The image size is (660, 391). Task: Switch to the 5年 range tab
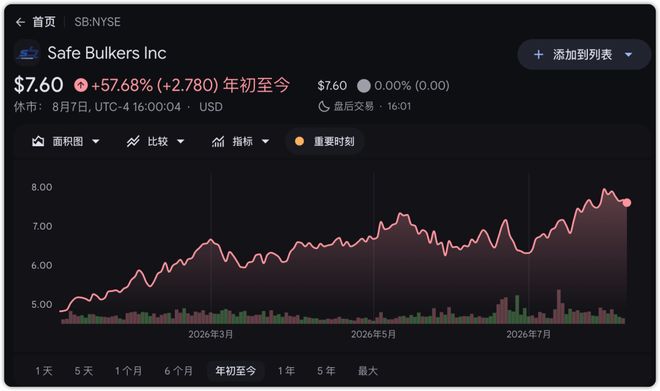[326, 371]
